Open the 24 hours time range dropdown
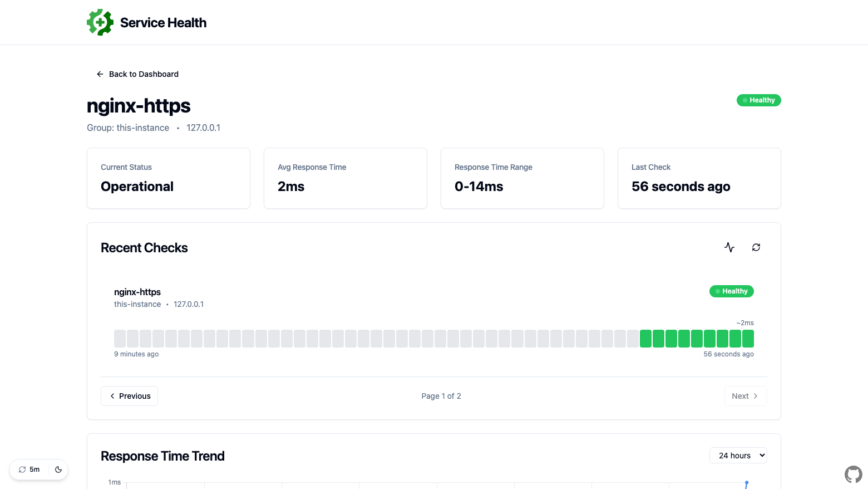Image resolution: width=868 pixels, height=489 pixels. click(x=738, y=456)
